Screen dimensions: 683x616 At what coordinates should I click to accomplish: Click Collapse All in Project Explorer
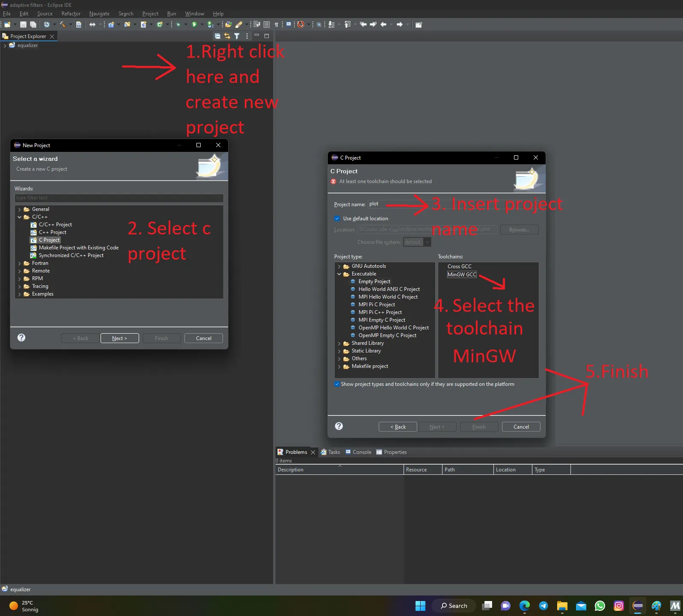pyautogui.click(x=217, y=36)
